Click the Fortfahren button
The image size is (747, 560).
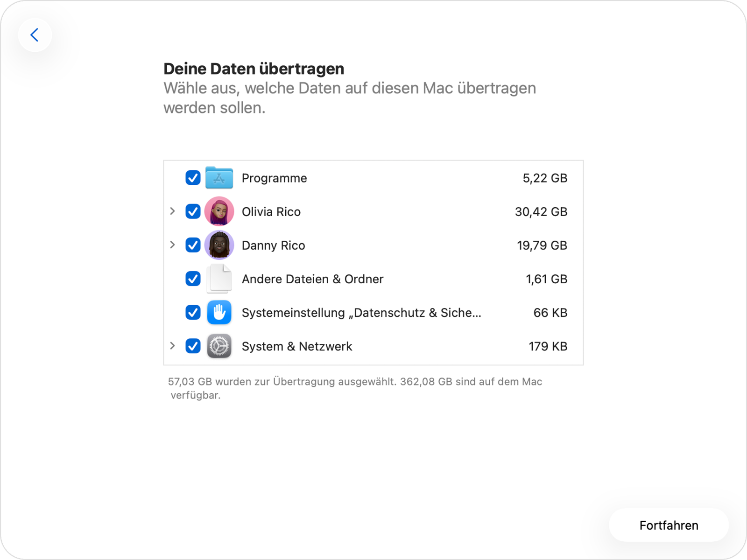click(668, 525)
